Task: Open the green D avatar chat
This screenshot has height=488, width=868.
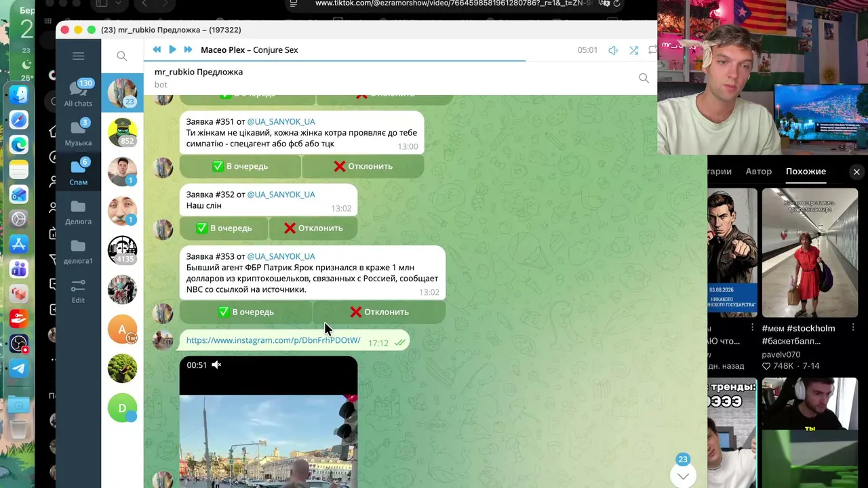Action: 122,407
